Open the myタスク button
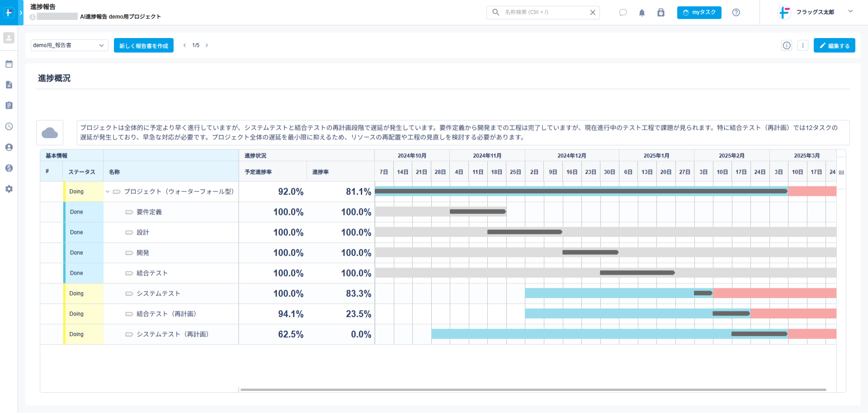The height and width of the screenshot is (414, 868). click(699, 13)
